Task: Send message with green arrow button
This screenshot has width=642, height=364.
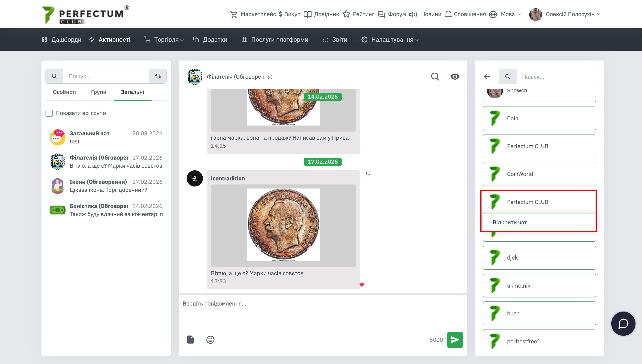Action: click(x=455, y=340)
